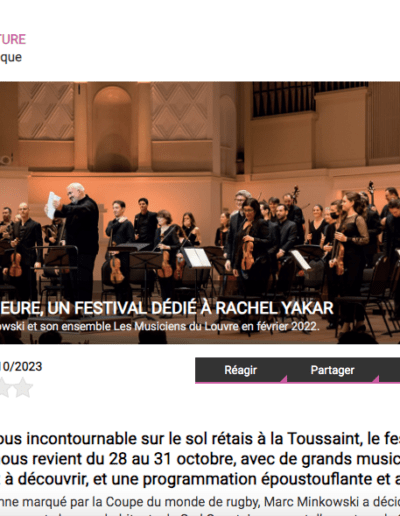Click the partially visible left rating star

(x=4, y=387)
